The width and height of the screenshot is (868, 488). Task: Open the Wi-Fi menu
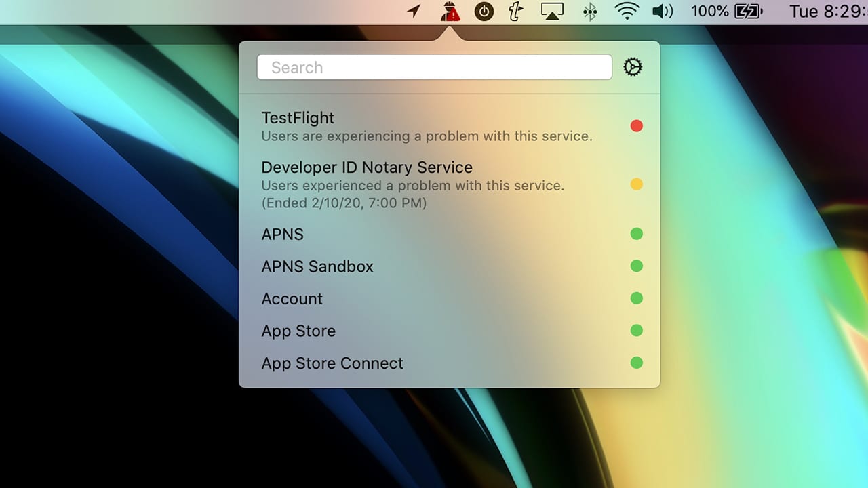[627, 12]
